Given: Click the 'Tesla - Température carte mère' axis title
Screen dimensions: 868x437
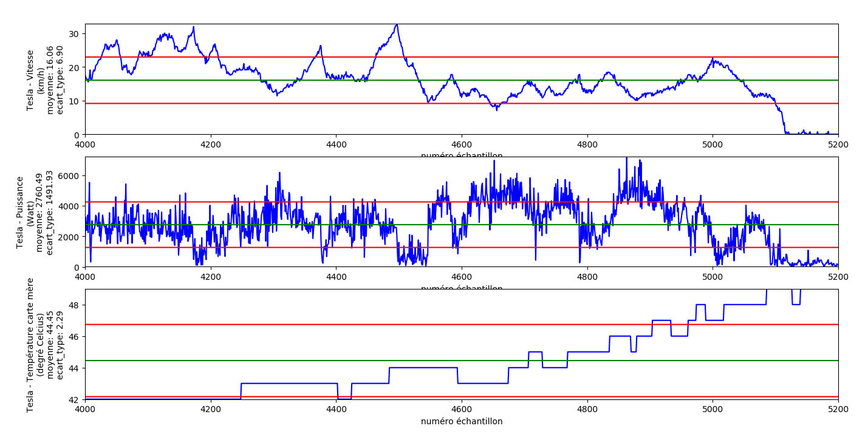Looking at the screenshot, I should click(30, 344).
